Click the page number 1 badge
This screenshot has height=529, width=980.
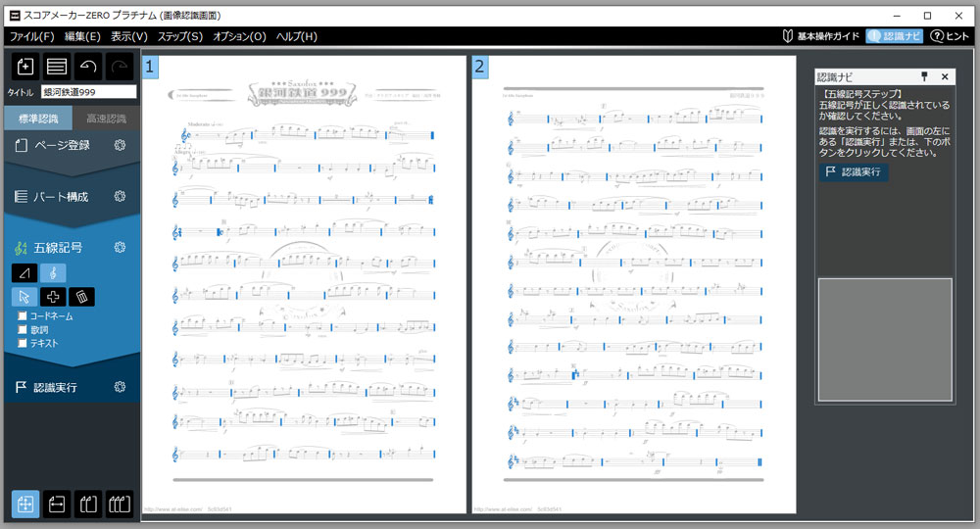pos(150,67)
